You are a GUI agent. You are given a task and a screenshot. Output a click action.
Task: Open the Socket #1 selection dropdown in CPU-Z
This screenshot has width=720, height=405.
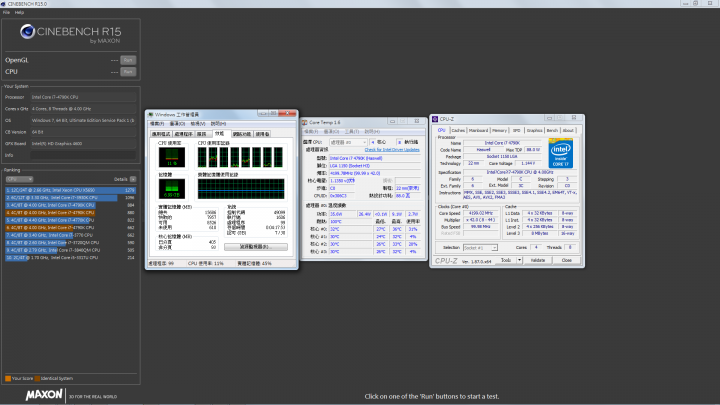[480, 248]
